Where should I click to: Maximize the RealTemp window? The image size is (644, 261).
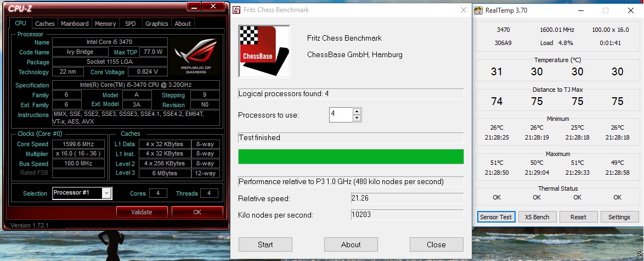pos(606,10)
